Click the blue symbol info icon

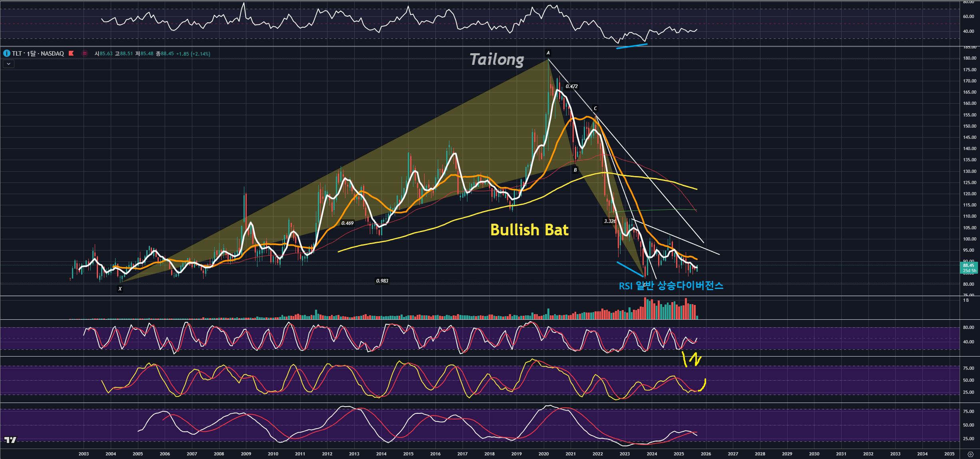7,53
